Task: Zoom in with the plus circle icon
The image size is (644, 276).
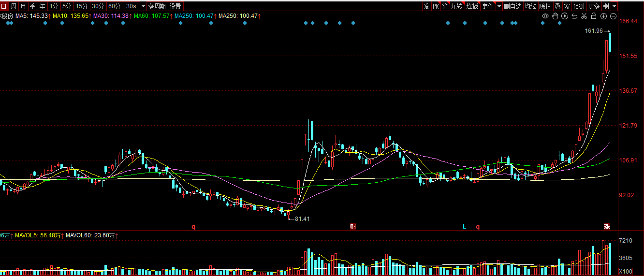Action: coord(603,16)
